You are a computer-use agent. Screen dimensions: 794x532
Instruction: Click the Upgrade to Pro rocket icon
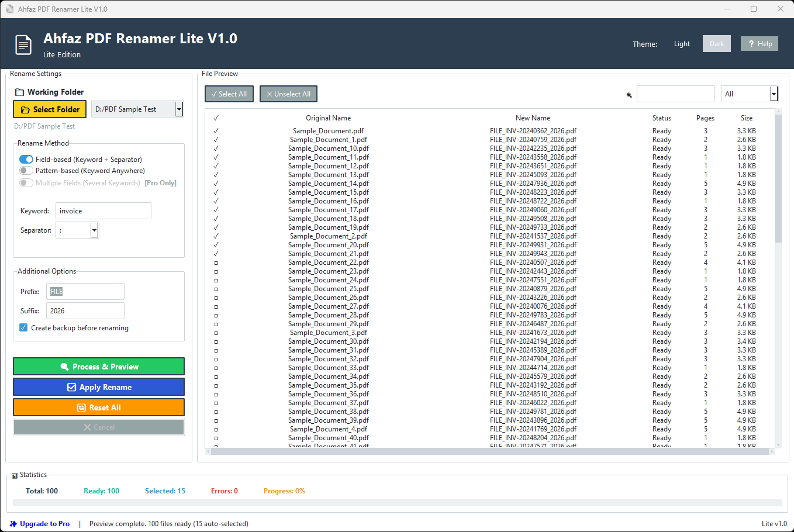[x=13, y=524]
